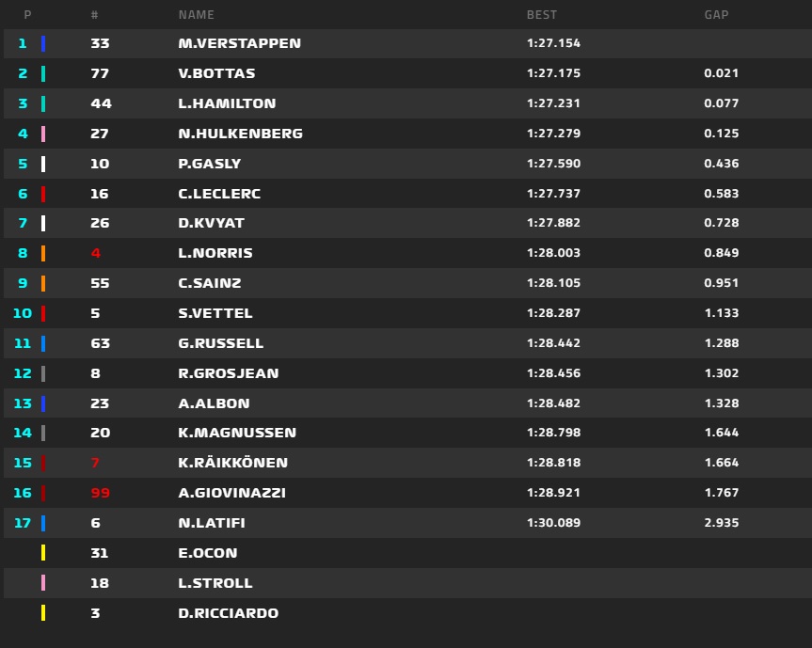The image size is (812, 648).
Task: Select position number 10 for S.VETTEL
Action: (x=23, y=313)
